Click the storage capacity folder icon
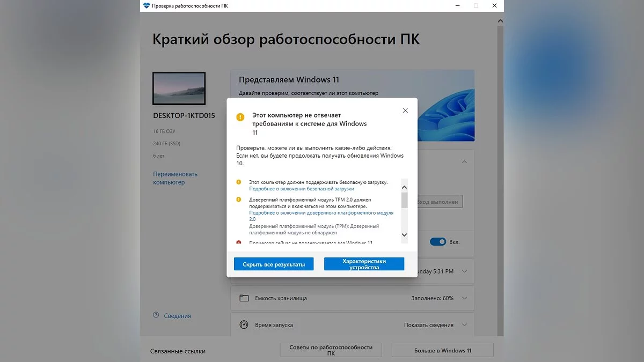The image size is (644, 362). click(x=244, y=298)
